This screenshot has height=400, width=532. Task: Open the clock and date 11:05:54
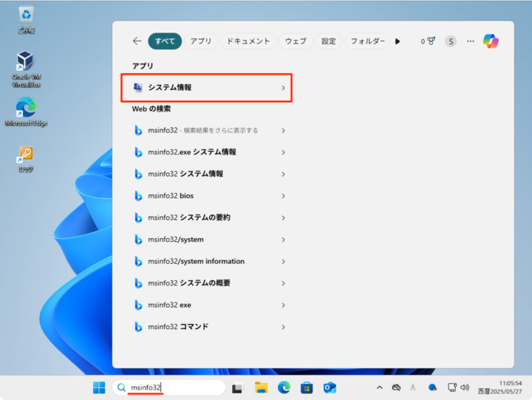point(500,387)
